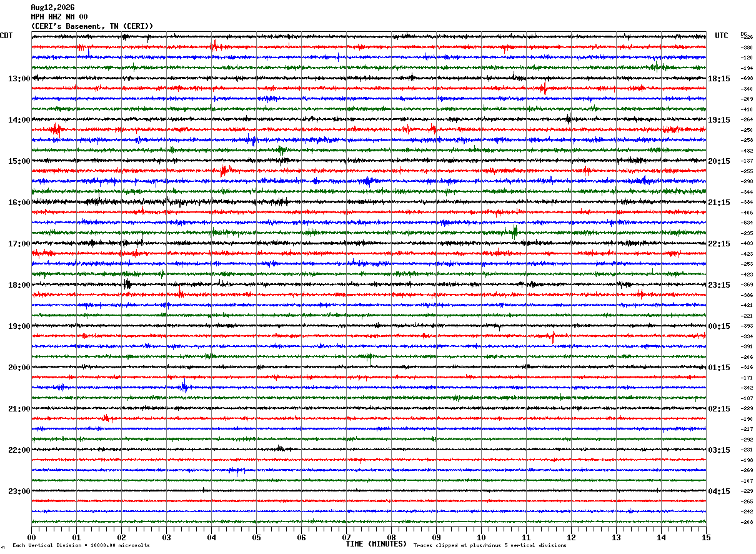Click the DC offset value -410
756x554 pixels.
click(x=747, y=109)
